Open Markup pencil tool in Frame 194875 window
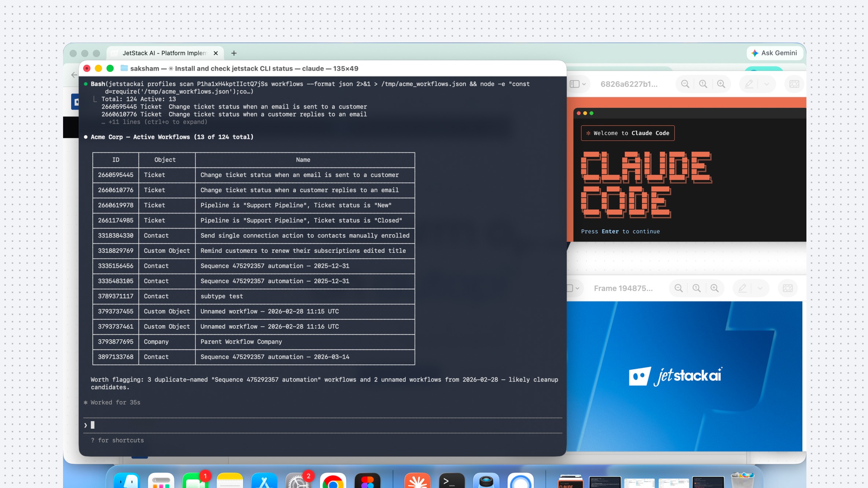868x488 pixels. point(742,288)
